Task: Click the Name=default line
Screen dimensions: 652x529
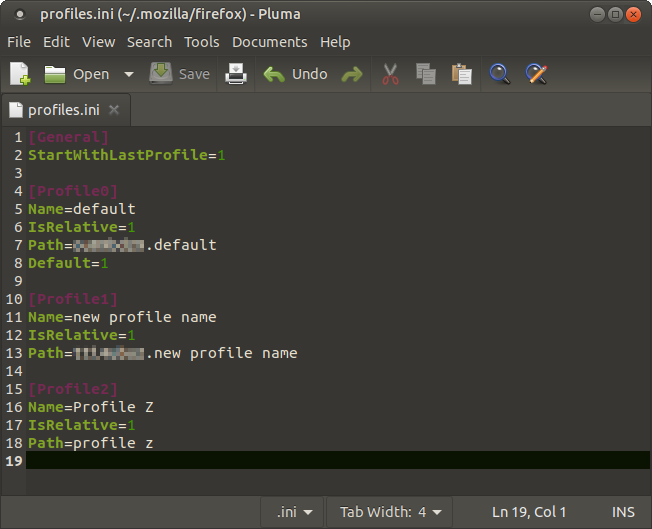Action: tap(82, 209)
